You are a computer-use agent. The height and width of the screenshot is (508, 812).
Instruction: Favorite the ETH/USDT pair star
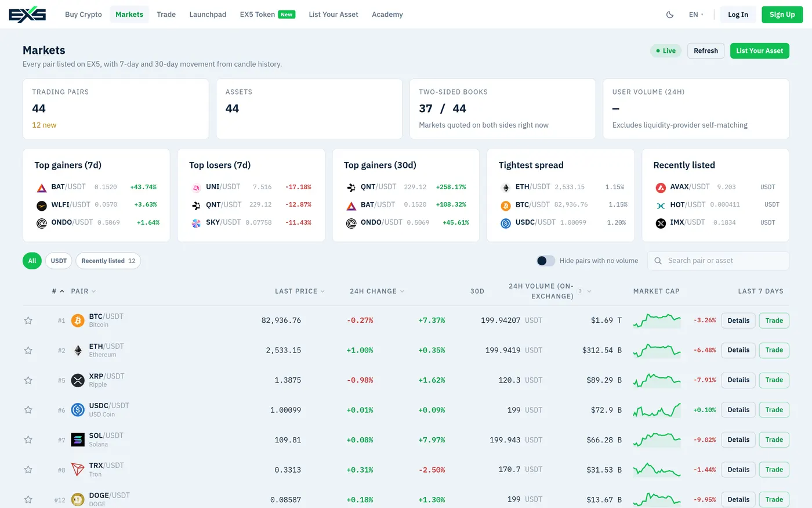[x=28, y=351]
